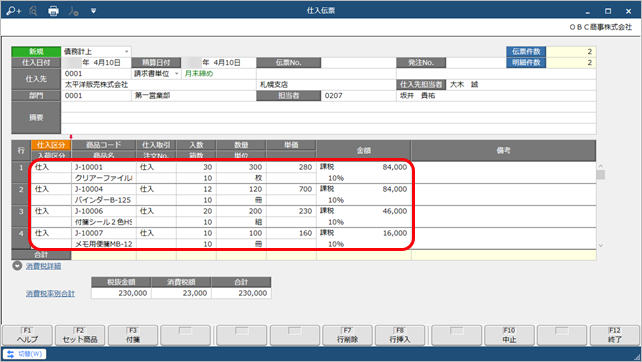Click the 明細件数 value field
Image resolution: width=642 pixels, height=362 pixels.
click(x=571, y=63)
